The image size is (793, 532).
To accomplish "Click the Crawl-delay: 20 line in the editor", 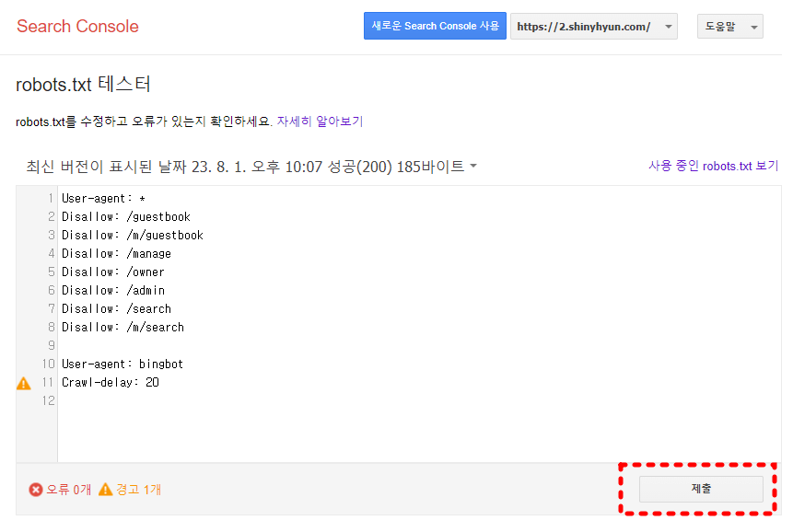I will tap(111, 382).
